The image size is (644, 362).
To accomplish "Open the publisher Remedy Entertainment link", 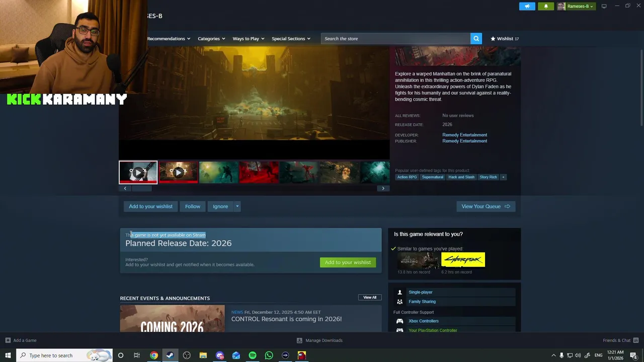I will [x=464, y=141].
